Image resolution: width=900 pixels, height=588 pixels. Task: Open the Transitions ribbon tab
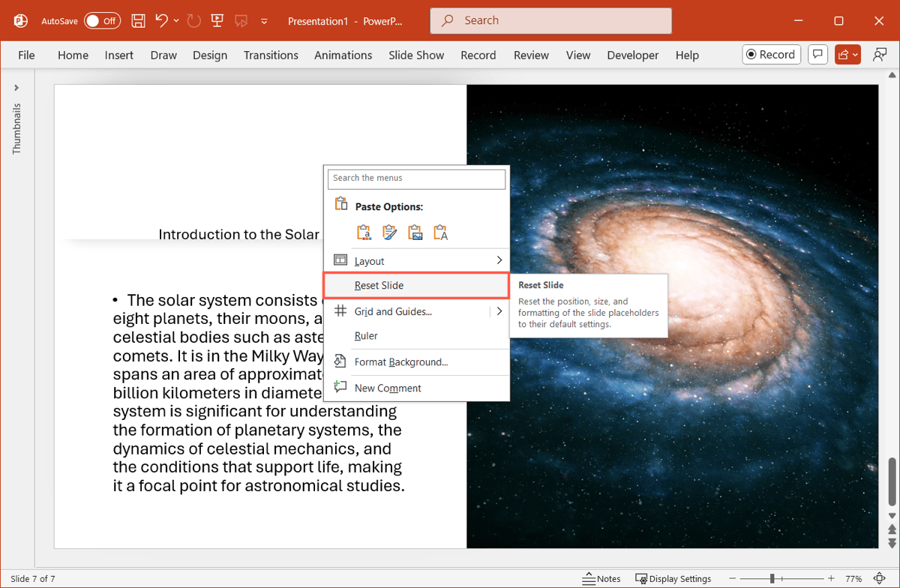pyautogui.click(x=271, y=55)
